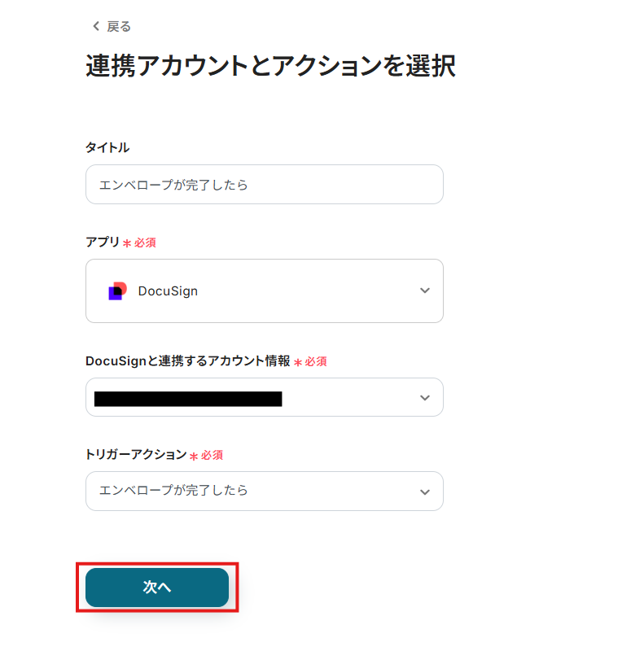Click the back chevron arrow icon
The image size is (644, 651).
(96, 26)
